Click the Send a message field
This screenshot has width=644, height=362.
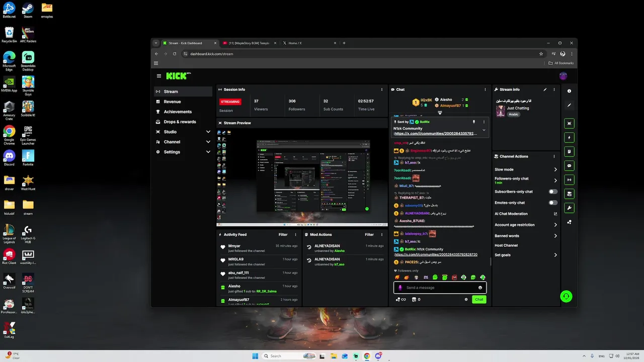(x=440, y=288)
